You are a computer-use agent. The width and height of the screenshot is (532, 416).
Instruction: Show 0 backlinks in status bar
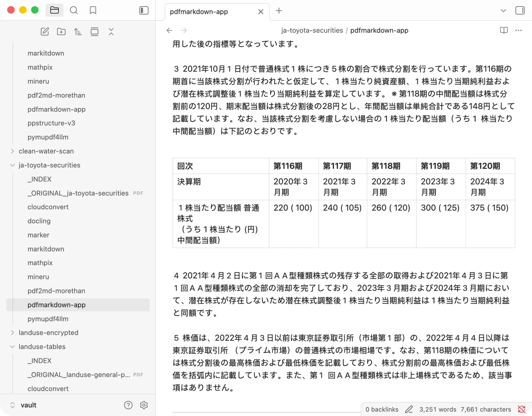(x=382, y=409)
